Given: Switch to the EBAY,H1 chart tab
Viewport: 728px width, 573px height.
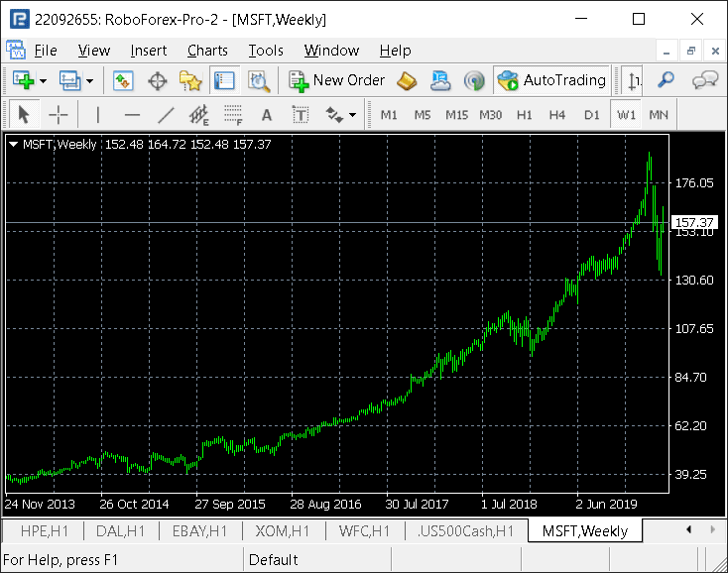Looking at the screenshot, I should tap(199, 531).
